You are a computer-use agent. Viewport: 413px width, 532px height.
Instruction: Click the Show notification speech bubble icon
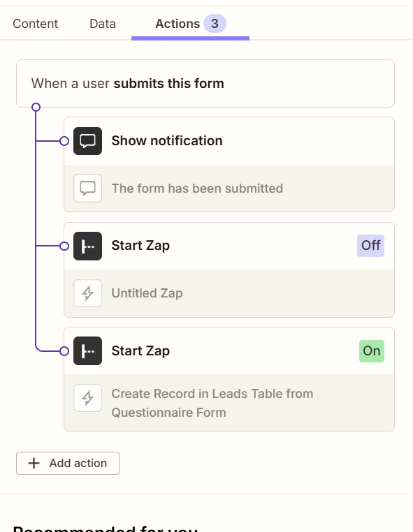tap(87, 141)
